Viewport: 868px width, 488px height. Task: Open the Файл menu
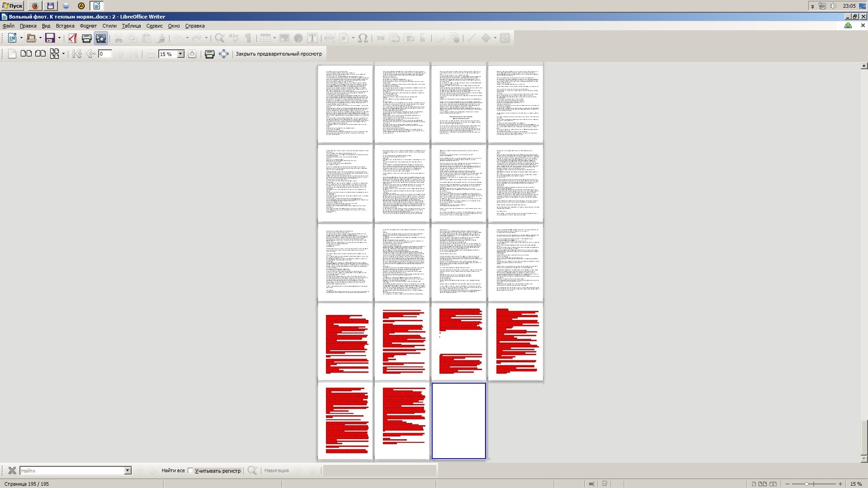9,25
